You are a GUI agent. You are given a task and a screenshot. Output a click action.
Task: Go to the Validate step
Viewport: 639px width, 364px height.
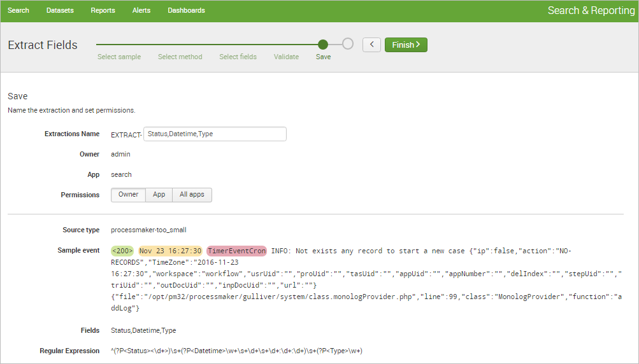(286, 57)
